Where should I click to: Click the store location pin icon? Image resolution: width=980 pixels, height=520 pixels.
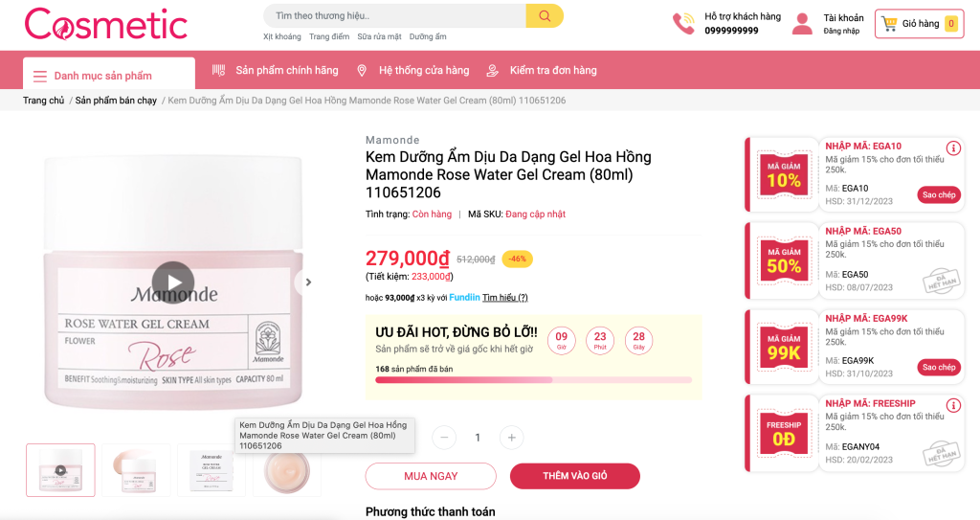362,70
